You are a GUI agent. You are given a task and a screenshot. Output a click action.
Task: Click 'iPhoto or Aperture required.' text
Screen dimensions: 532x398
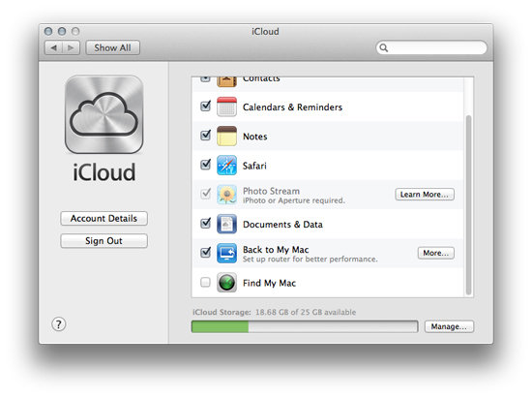[x=294, y=200]
